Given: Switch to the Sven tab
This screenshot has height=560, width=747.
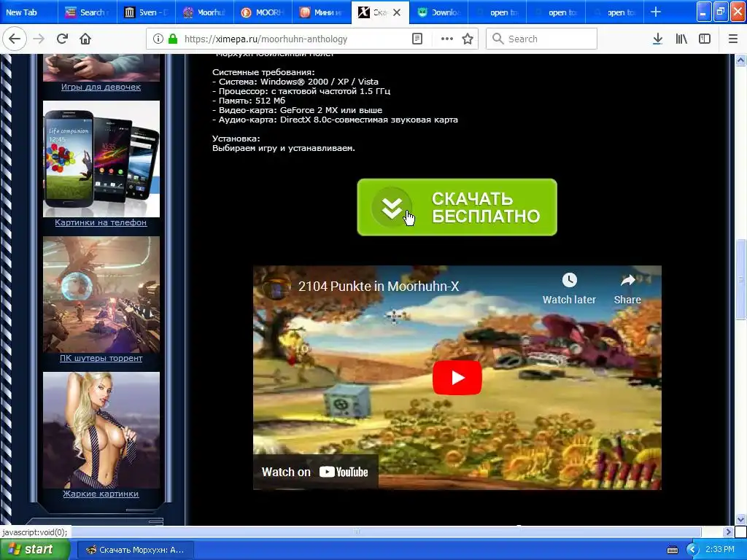Looking at the screenshot, I should pos(146,12).
